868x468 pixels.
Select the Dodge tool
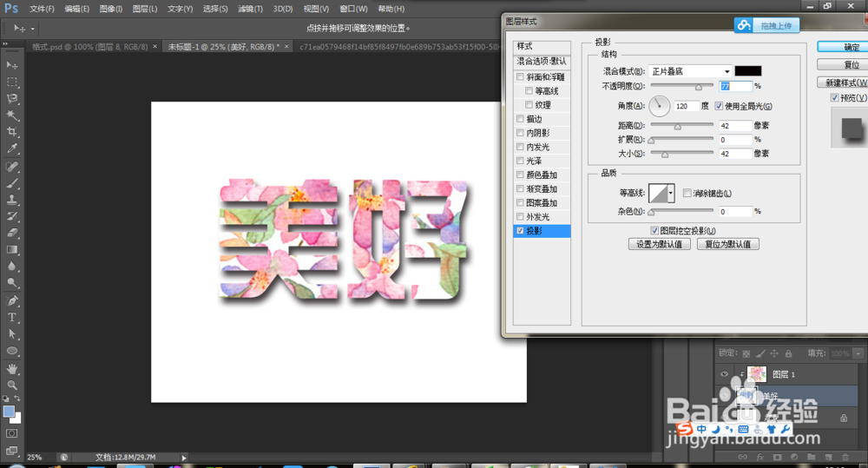coord(11,283)
